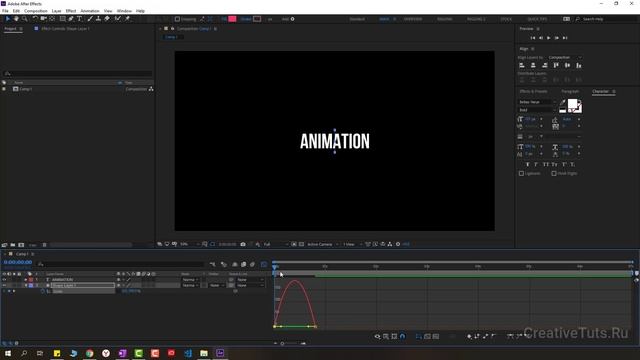Image resolution: width=640 pixels, height=360 pixels.
Task: Step to next frame in Preview
Action: pos(557,38)
